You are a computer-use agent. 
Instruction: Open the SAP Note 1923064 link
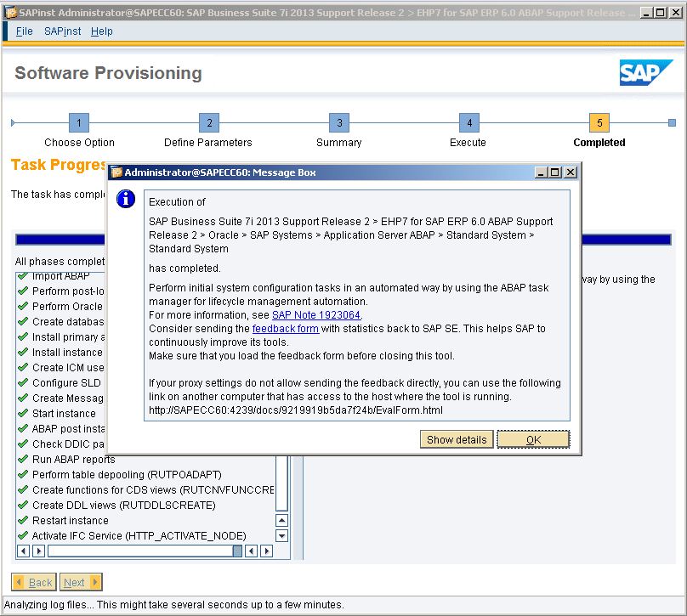coord(316,314)
